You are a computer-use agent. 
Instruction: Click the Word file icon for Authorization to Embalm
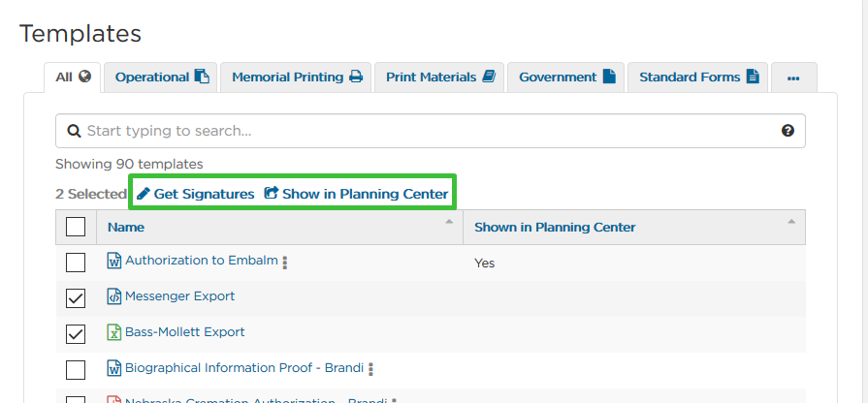[x=113, y=261]
